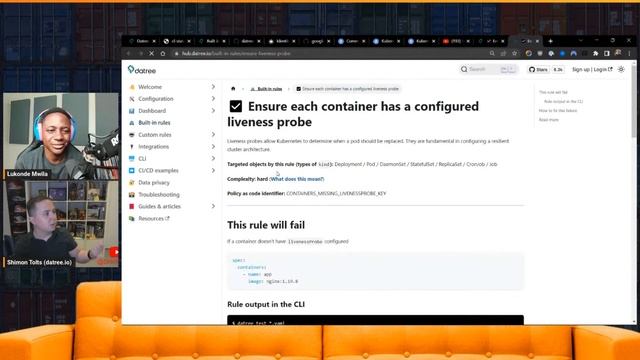
Task: Click the Dashboard chart icon in the sidebar
Action: pyautogui.click(x=132, y=111)
